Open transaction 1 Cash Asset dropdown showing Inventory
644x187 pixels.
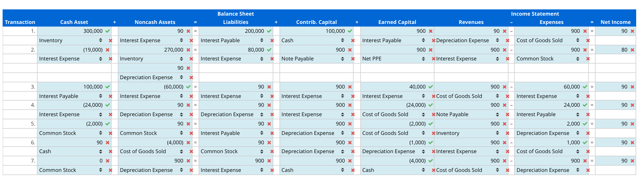tap(71, 40)
